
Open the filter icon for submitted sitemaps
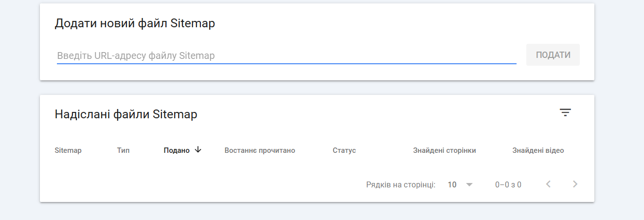point(565,113)
